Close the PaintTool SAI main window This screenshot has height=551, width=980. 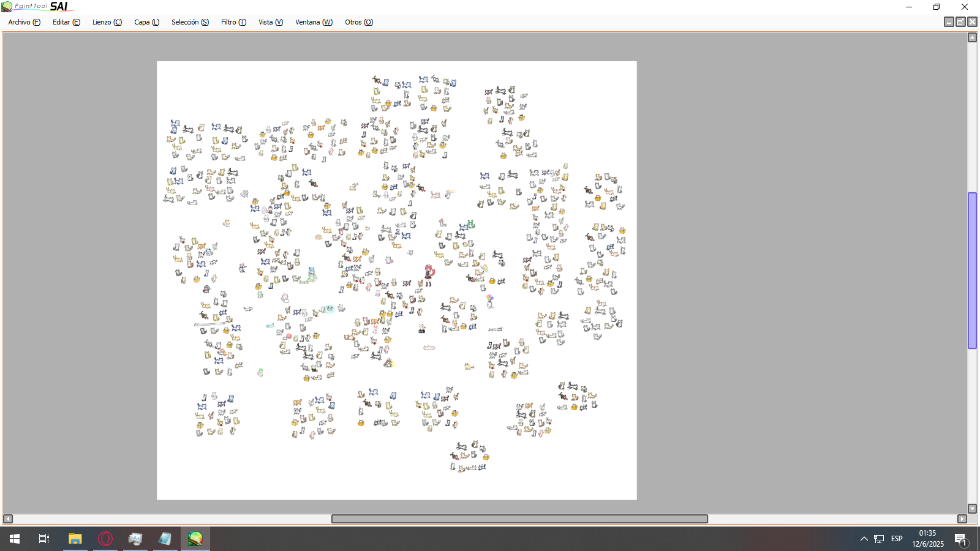(x=965, y=7)
